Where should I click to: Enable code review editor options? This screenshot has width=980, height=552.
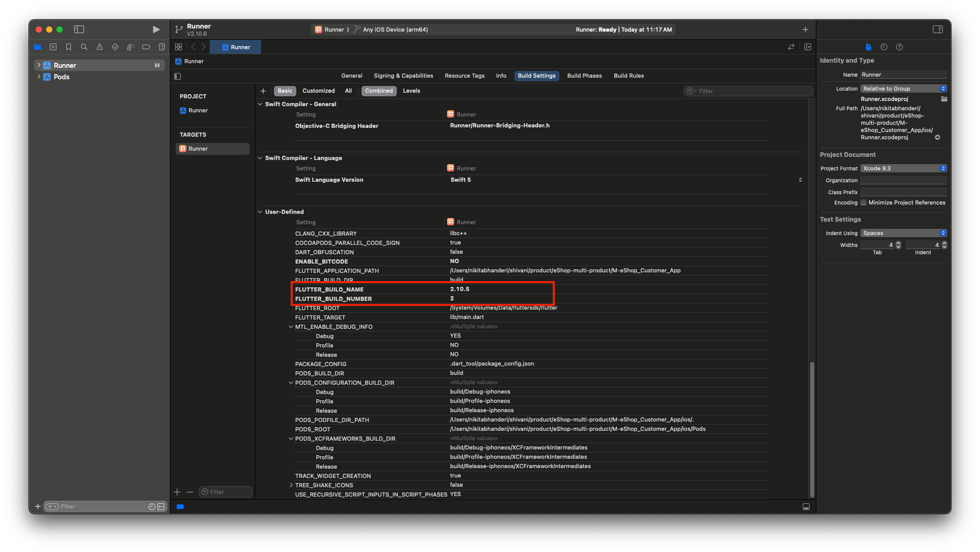tap(791, 47)
